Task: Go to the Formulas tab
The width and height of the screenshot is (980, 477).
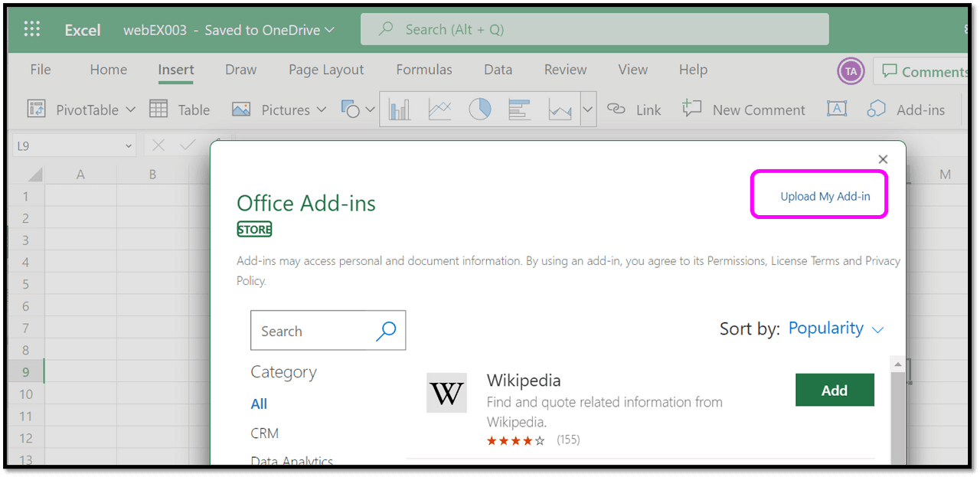Action: click(424, 70)
